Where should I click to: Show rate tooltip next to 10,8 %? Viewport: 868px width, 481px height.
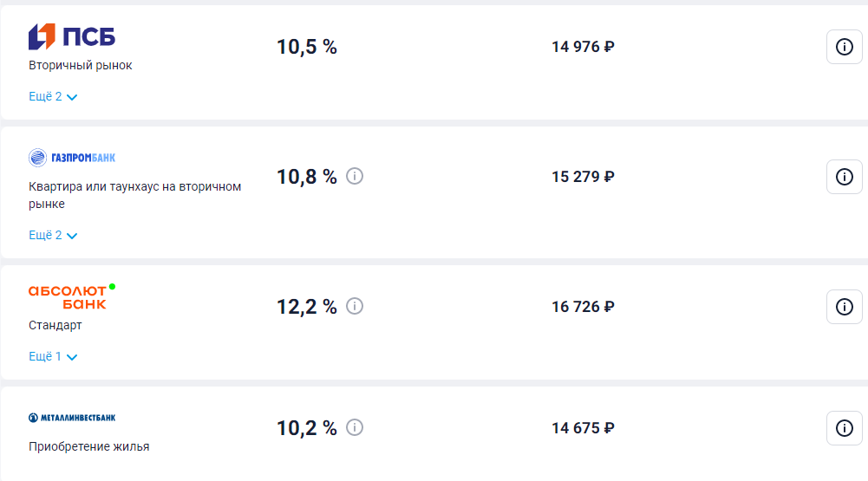click(355, 176)
